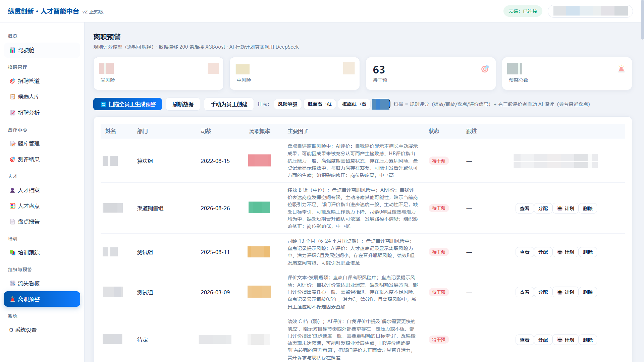Click the target icon on 待干预 card
This screenshot has height=362, width=644.
[485, 69]
